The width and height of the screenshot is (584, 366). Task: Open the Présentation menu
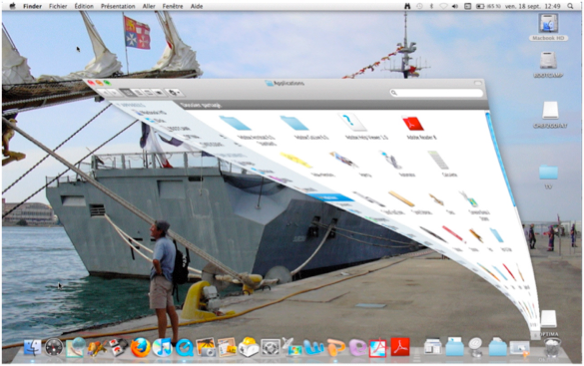(x=118, y=6)
